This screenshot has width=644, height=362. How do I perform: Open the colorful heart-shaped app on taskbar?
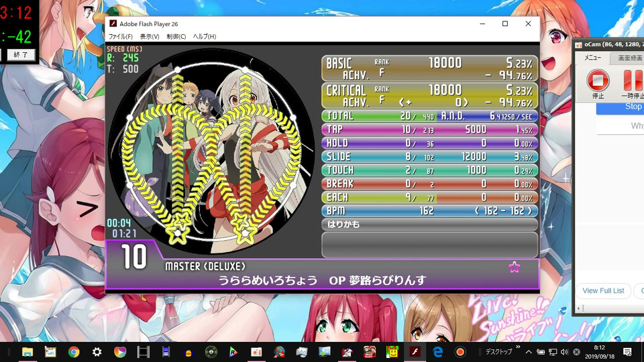tap(120, 352)
